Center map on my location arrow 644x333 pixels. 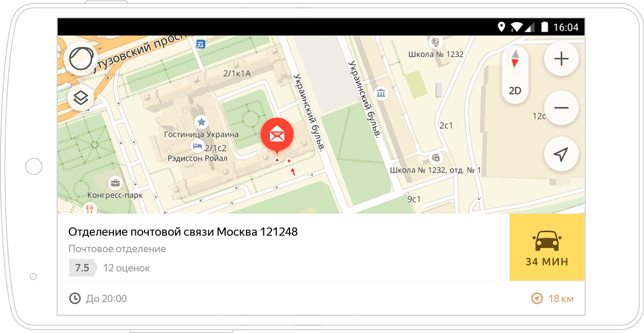[561, 154]
